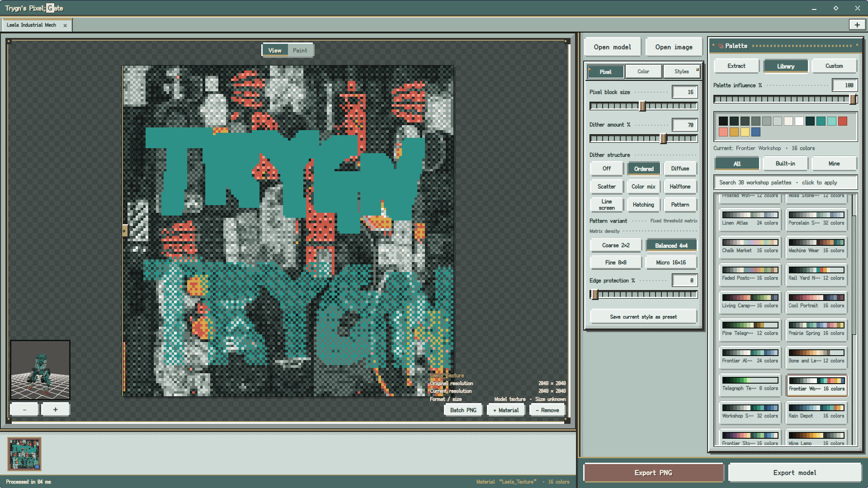This screenshot has width=868, height=488.
Task: Select the Leela texture thumbnail in the strip
Action: tap(24, 454)
